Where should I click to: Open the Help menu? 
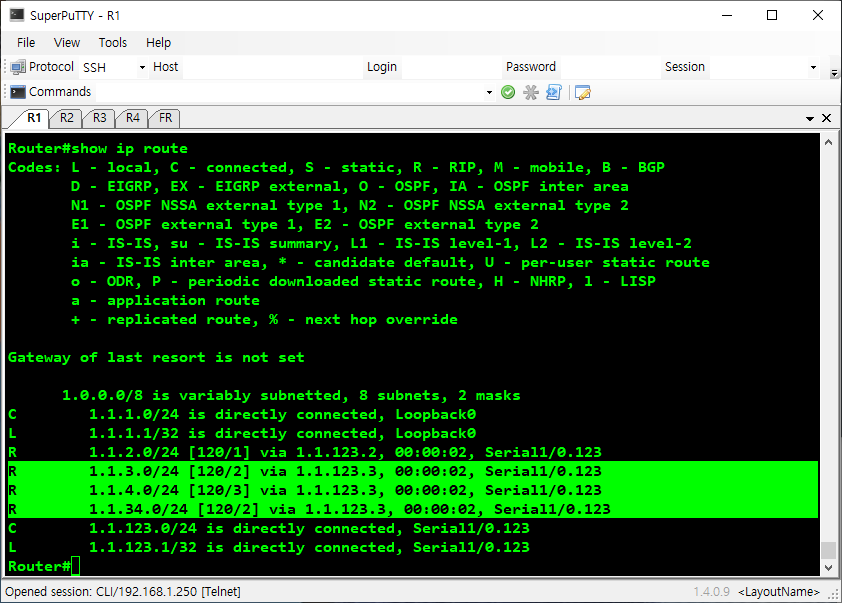(x=158, y=42)
